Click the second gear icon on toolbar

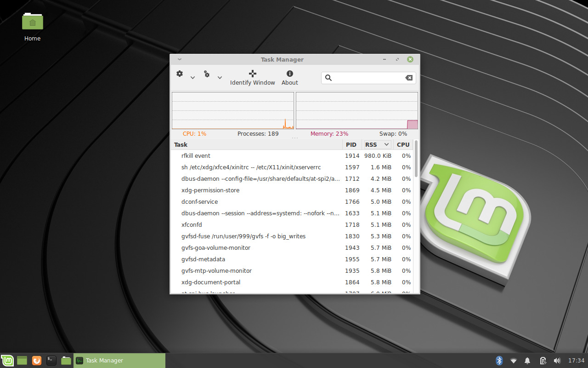(207, 74)
